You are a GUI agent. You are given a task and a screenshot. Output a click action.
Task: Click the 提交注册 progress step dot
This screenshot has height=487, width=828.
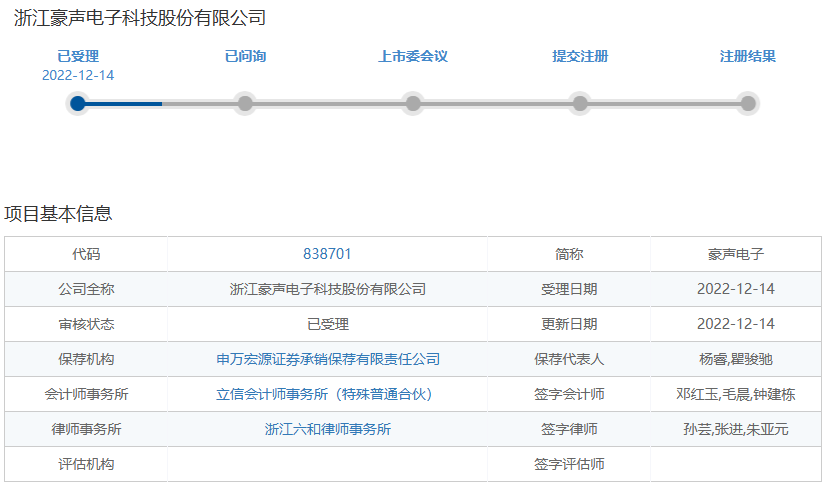[580, 103]
